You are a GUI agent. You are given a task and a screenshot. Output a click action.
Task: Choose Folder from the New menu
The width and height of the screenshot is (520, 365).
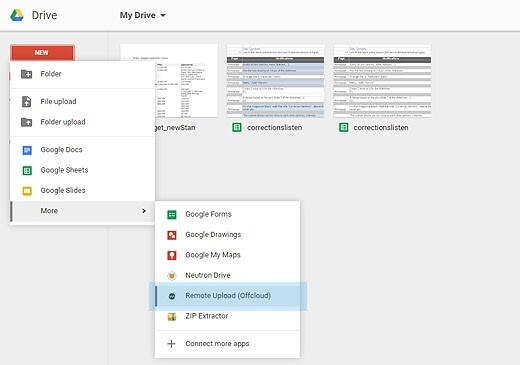pos(83,74)
